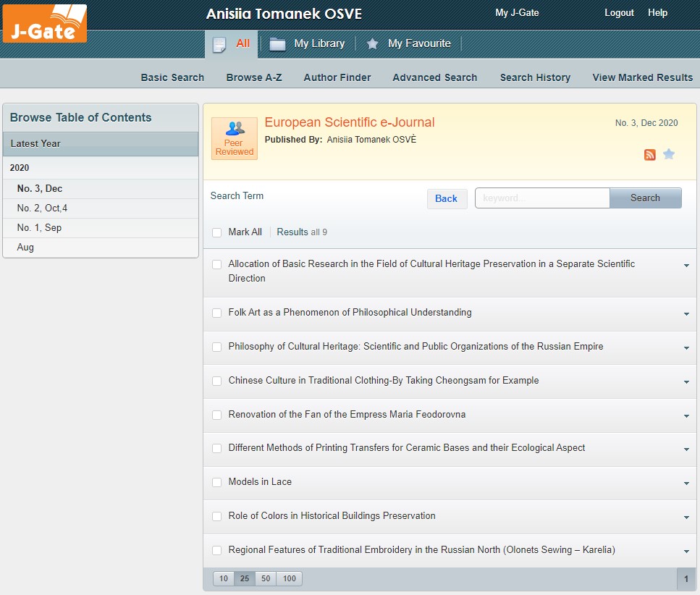Image resolution: width=700 pixels, height=595 pixels.
Task: Click the RSS feed icon
Action: tap(649, 154)
